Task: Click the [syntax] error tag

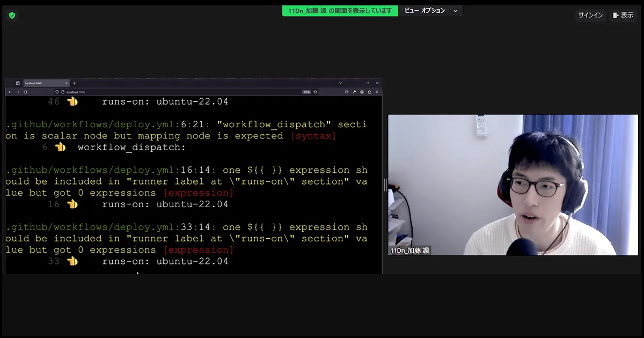Action: pyautogui.click(x=313, y=136)
